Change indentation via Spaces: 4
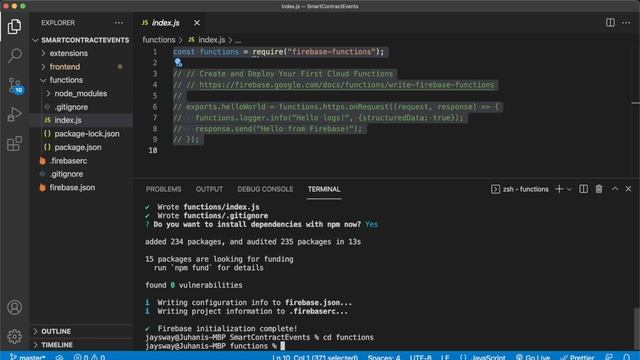640x360 pixels. coord(384,357)
